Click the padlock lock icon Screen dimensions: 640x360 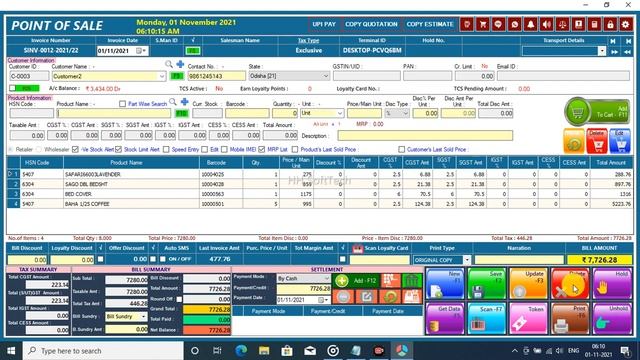[x=610, y=24]
